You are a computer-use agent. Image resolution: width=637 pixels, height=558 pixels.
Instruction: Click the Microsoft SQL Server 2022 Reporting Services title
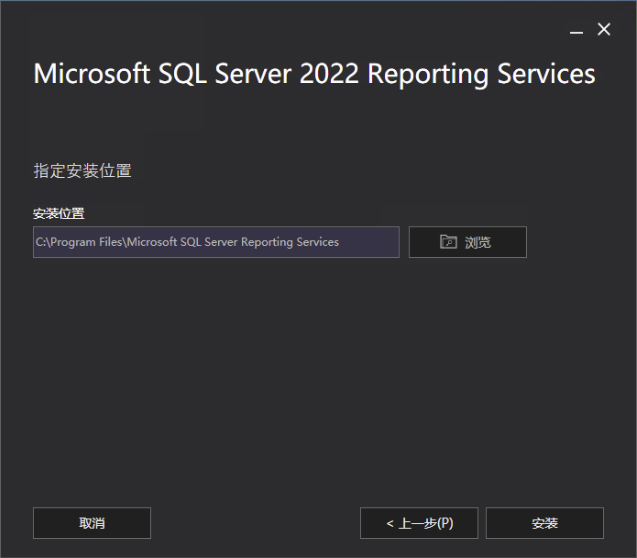(x=314, y=74)
